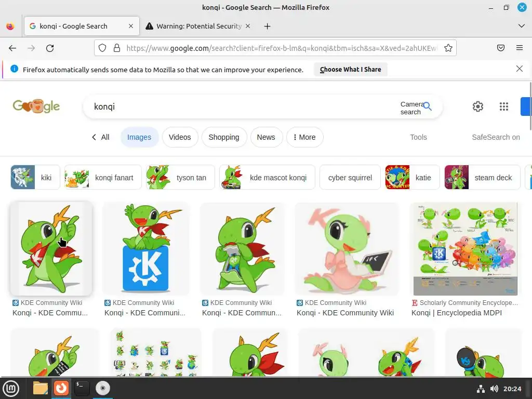Go back to the previous page
This screenshot has width=532, height=399.
pos(12,48)
